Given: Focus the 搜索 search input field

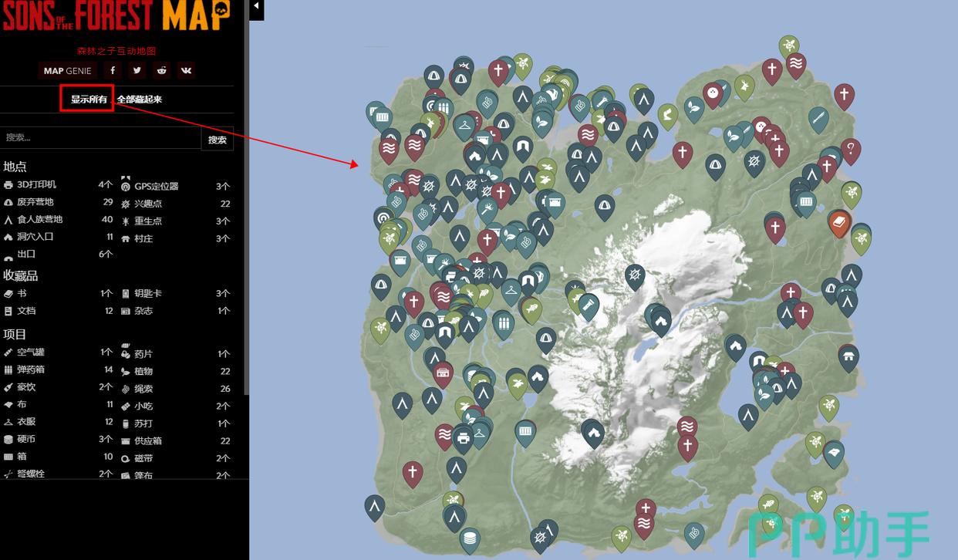Looking at the screenshot, I should (x=100, y=138).
